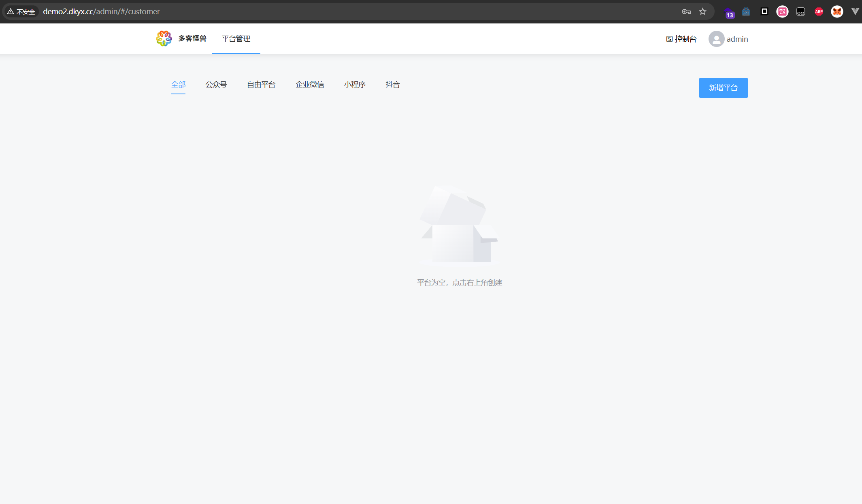
Task: Open the 控制台 console link
Action: pos(681,39)
